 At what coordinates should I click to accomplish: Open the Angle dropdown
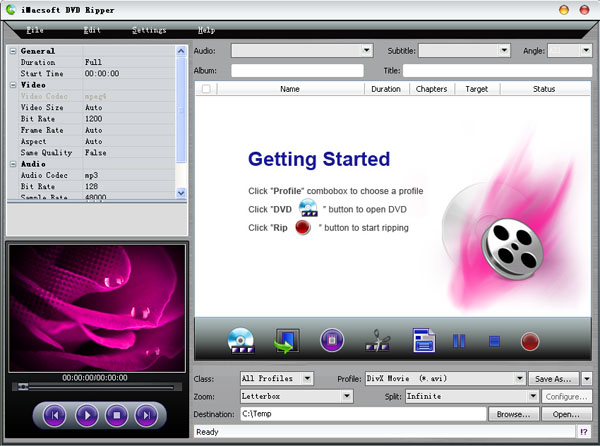(586, 50)
